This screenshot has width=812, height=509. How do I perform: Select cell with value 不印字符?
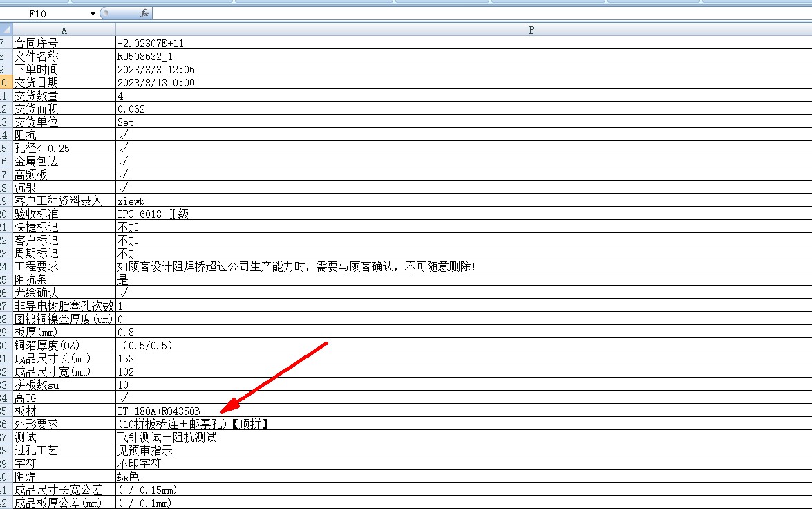(x=464, y=463)
